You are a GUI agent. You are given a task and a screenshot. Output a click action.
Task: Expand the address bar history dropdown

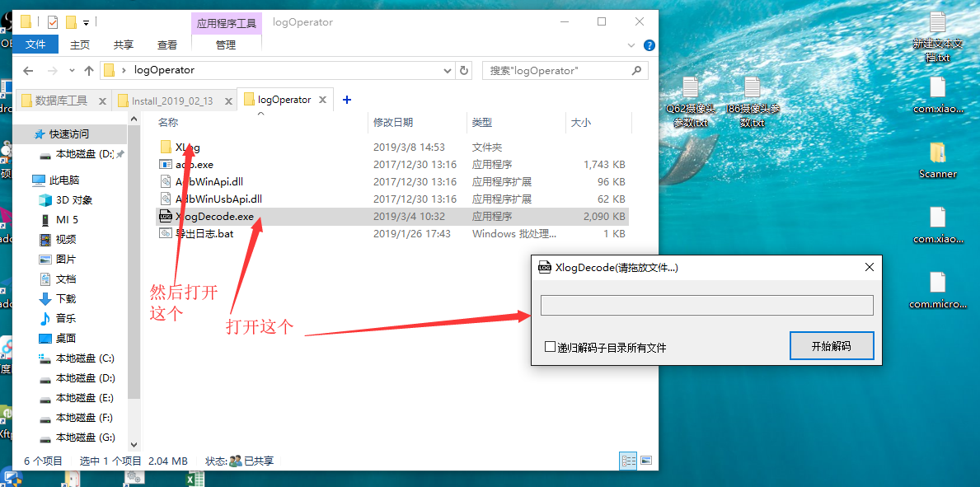pyautogui.click(x=449, y=71)
